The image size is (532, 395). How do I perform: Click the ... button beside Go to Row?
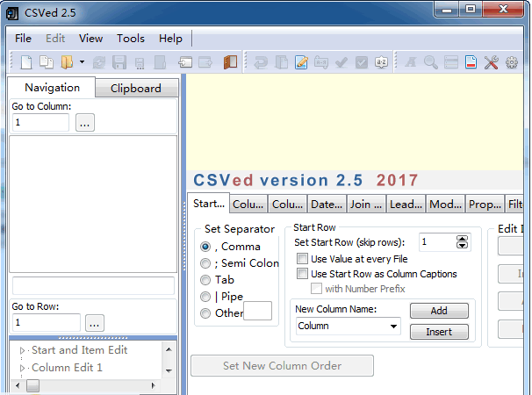94,323
